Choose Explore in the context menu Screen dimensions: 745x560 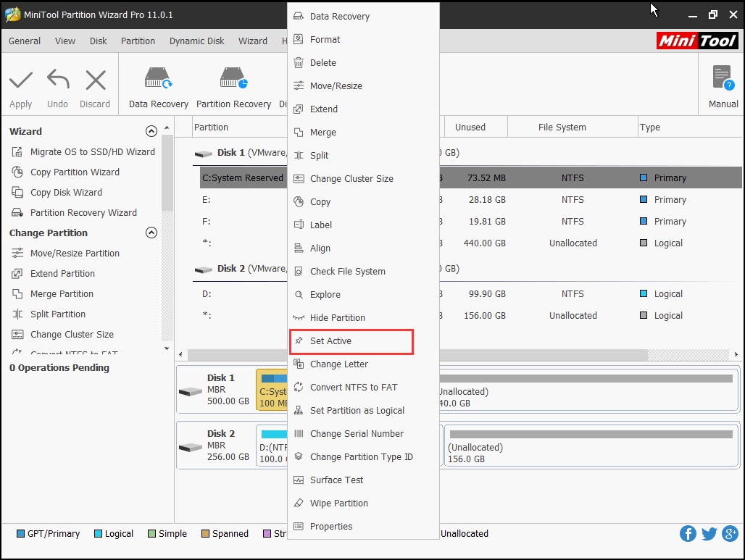click(x=364, y=294)
